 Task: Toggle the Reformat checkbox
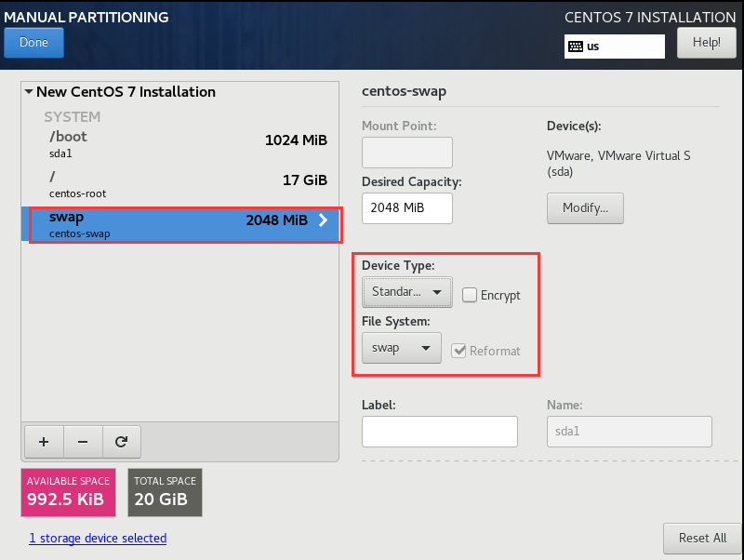coord(458,351)
